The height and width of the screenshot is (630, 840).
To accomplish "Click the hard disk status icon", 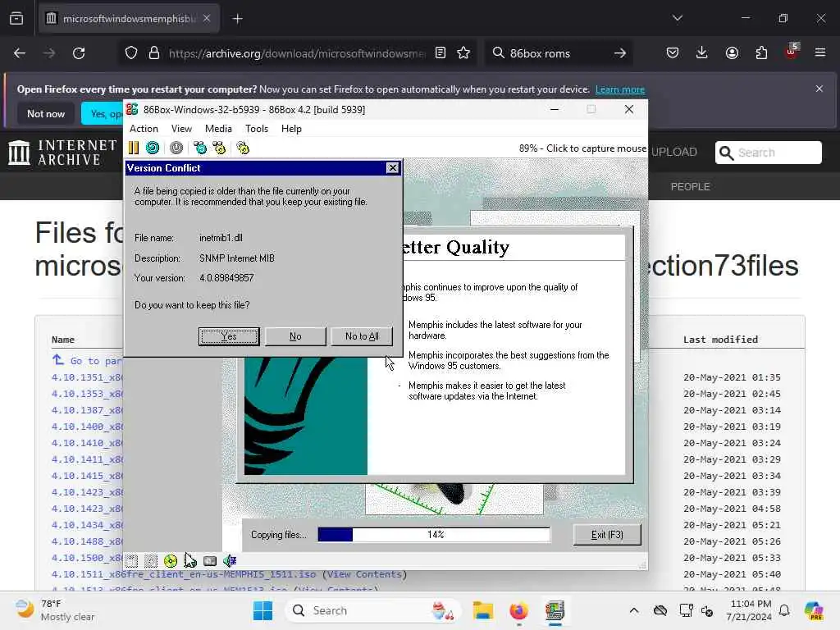I will 210,561.
